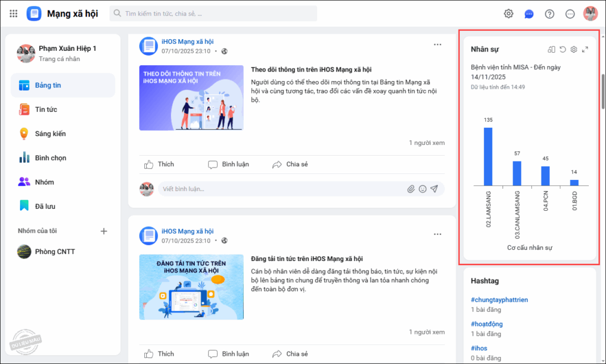This screenshot has height=364, width=606.
Task: Expand Nhân sự chart to fullscreen
Action: (x=585, y=50)
